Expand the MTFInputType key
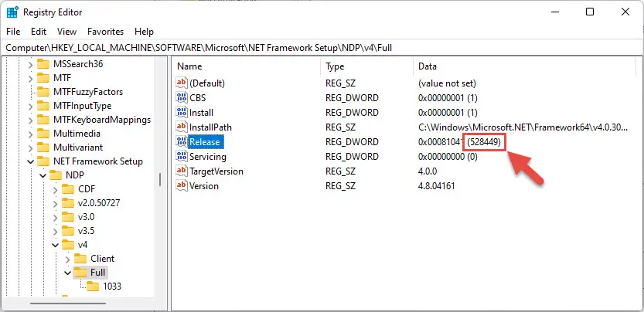644x312 pixels. pyautogui.click(x=30, y=106)
